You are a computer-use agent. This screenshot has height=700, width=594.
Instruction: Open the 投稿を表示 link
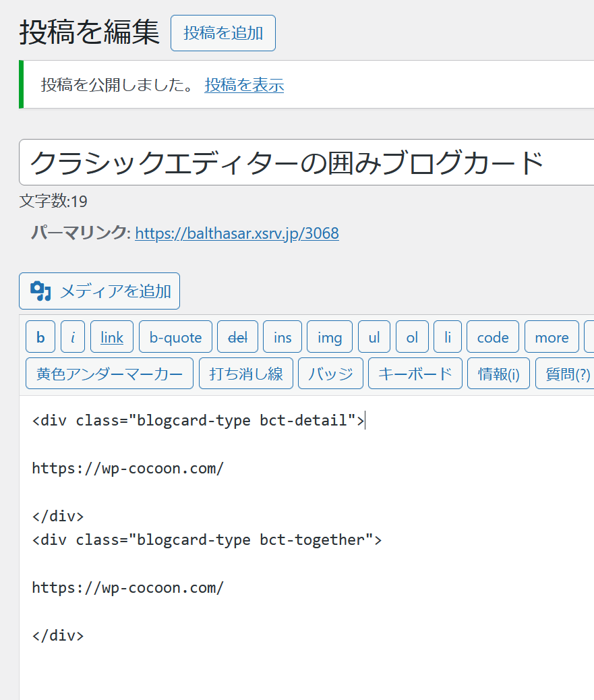(x=244, y=84)
